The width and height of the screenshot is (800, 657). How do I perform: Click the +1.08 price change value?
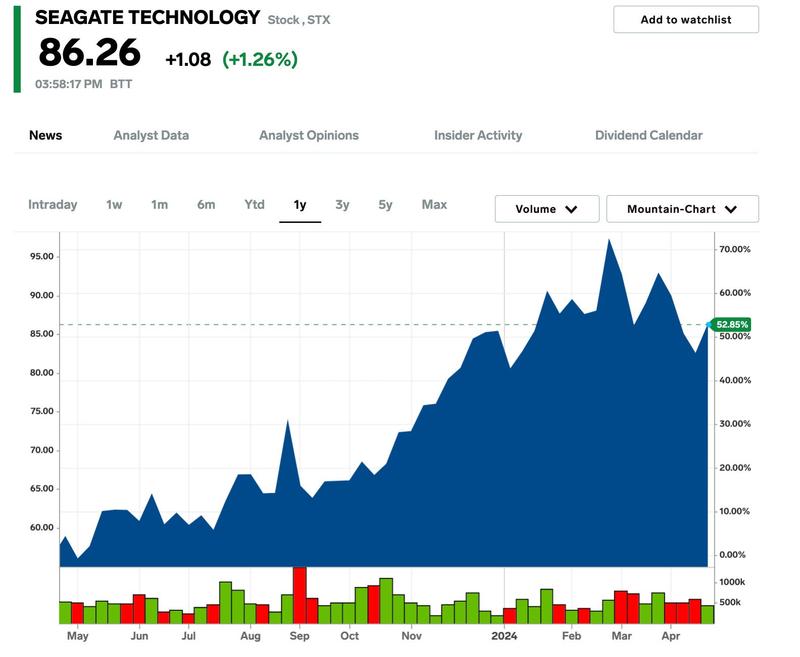[x=188, y=60]
